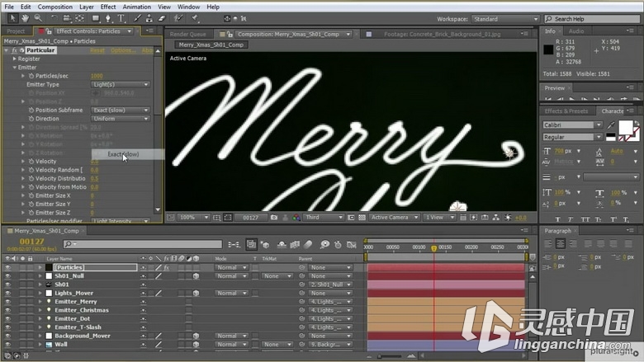Open composition mini-flowchart in timeline
Image resolution: width=644 pixels, height=362 pixels.
tap(234, 244)
